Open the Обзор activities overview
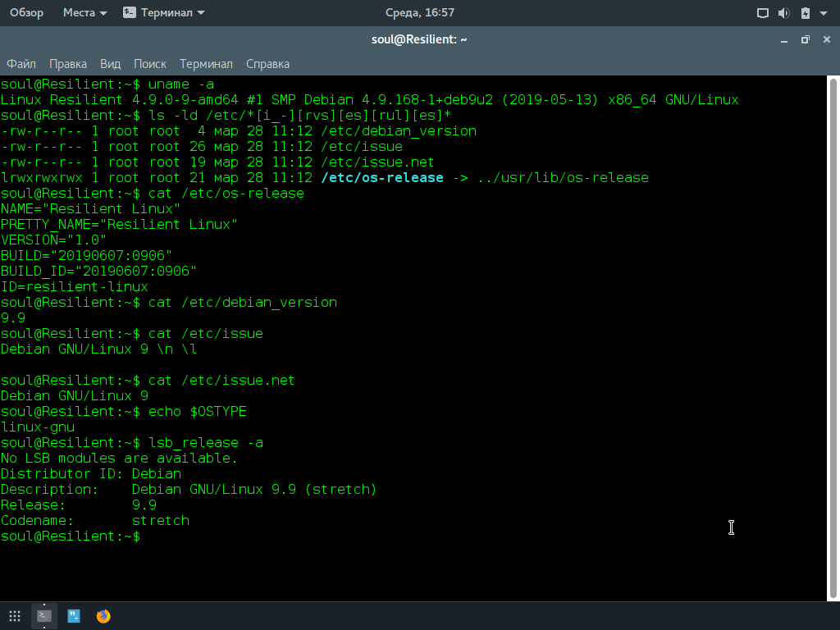The width and height of the screenshot is (840, 630). pos(26,12)
